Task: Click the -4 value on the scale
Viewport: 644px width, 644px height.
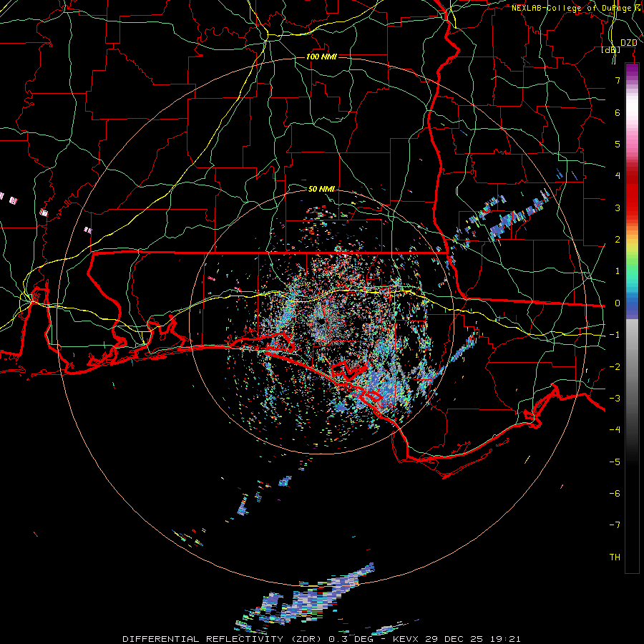Action: tap(615, 430)
